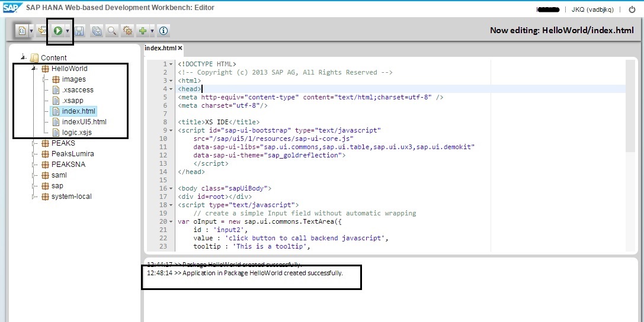Select the HelloWorld package label

tap(69, 69)
